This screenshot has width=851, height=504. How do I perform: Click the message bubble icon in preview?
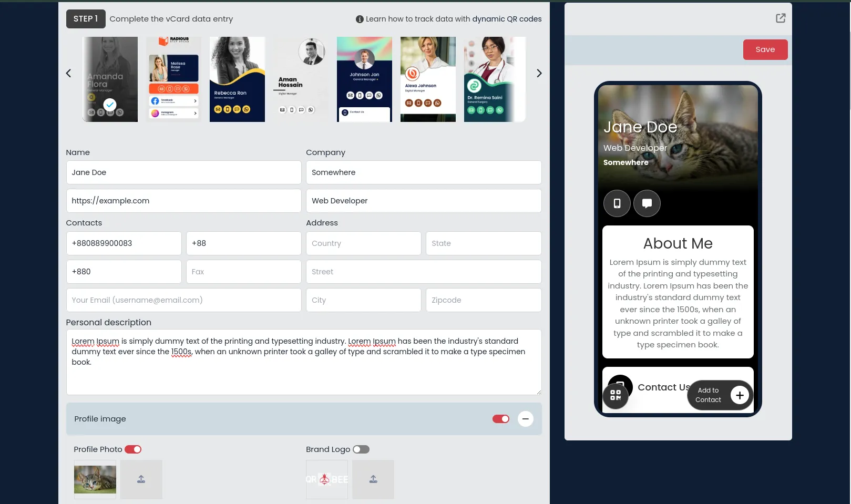point(647,203)
